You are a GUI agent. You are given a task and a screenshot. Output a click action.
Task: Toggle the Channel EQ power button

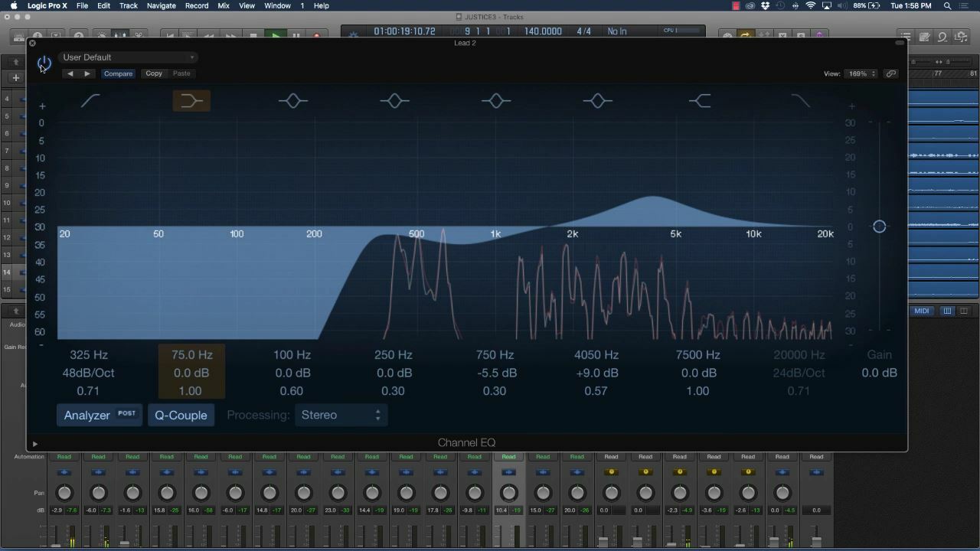point(44,63)
